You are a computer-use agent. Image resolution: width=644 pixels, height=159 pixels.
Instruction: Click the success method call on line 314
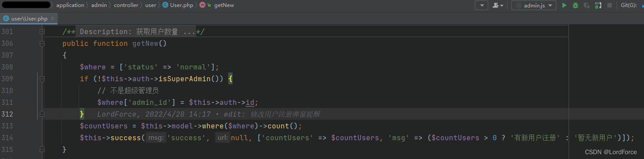pos(126,138)
